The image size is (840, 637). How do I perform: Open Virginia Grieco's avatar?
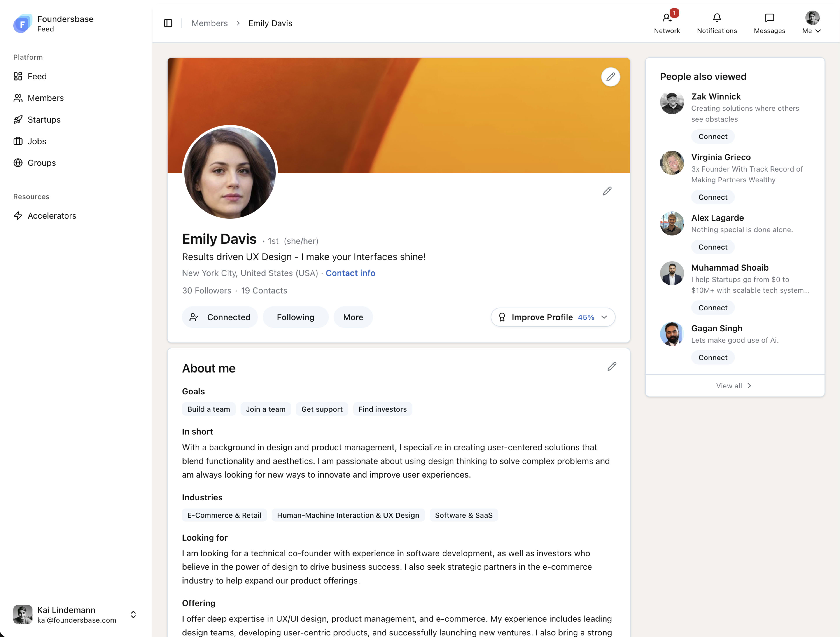(671, 163)
